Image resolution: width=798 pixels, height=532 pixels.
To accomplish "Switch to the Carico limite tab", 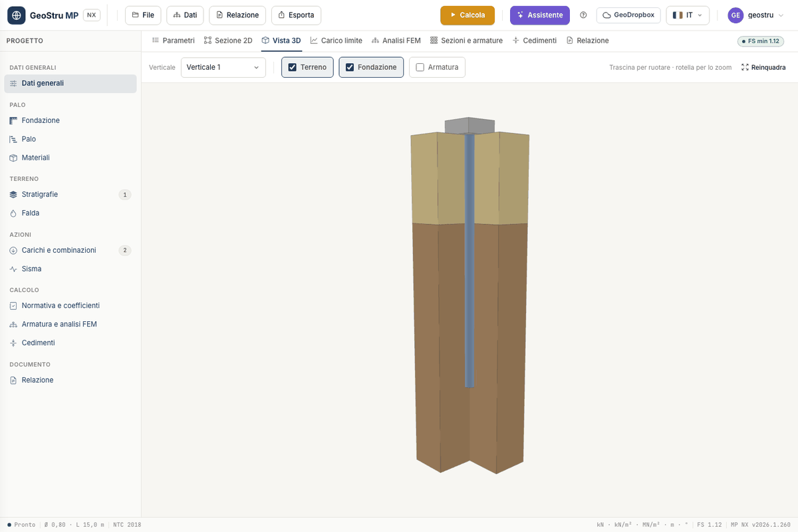I will point(336,41).
